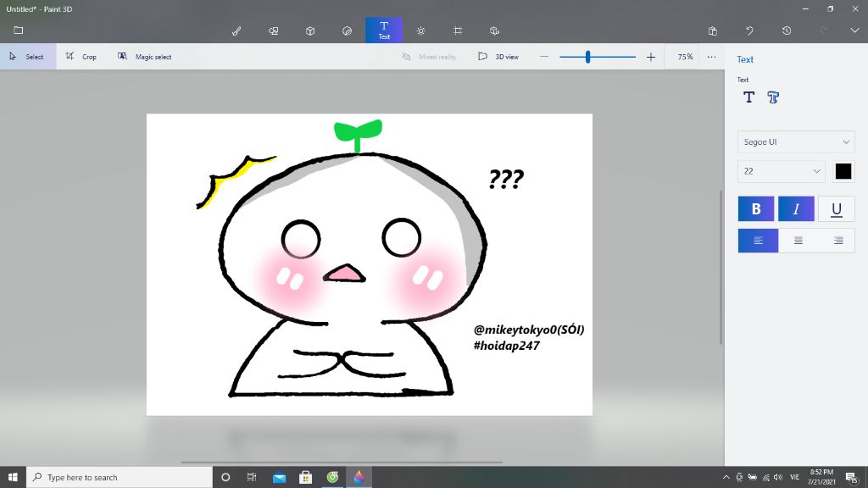
Task: Click the Redo arrow
Action: click(x=824, y=31)
